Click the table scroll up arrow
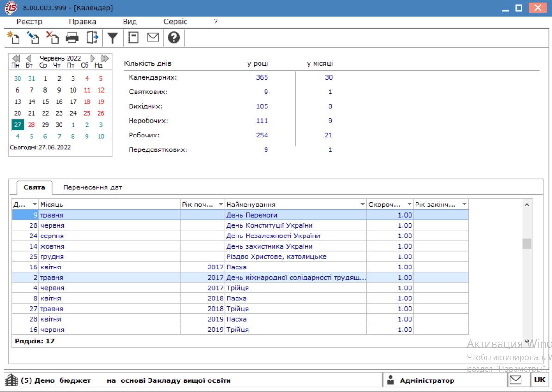The width and height of the screenshot is (552, 392). [527, 205]
